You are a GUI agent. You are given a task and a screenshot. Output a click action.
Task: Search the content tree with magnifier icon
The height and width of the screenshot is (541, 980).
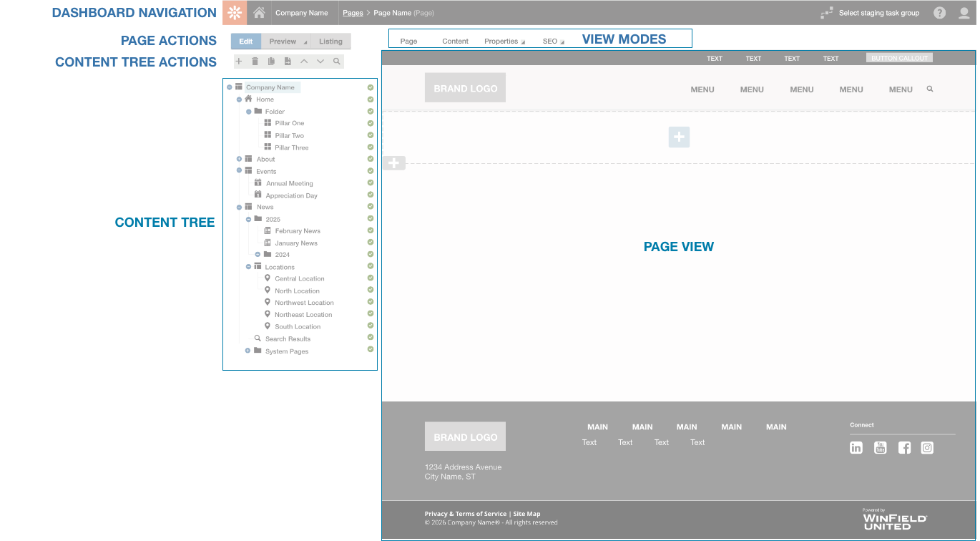[x=336, y=62]
